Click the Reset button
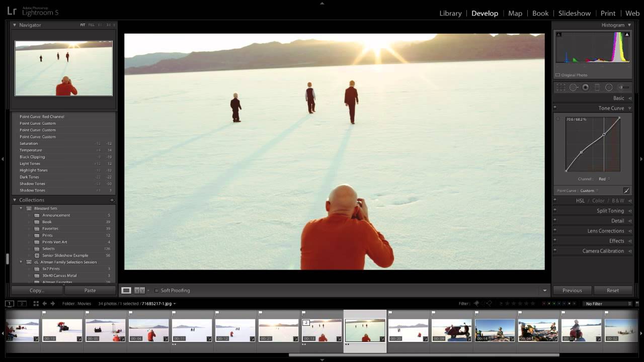The width and height of the screenshot is (644, 362). pos(613,290)
